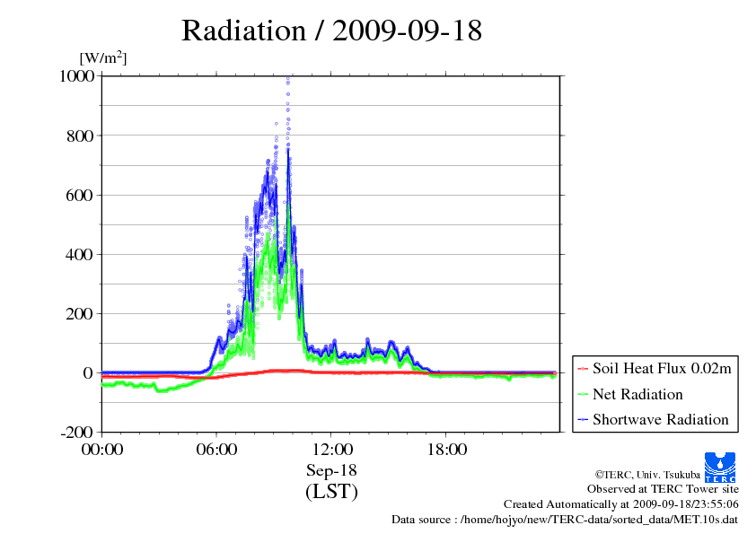Screen dimensions: 756x534
Task: Select the "Net Radiation" legend entry
Action: point(630,394)
